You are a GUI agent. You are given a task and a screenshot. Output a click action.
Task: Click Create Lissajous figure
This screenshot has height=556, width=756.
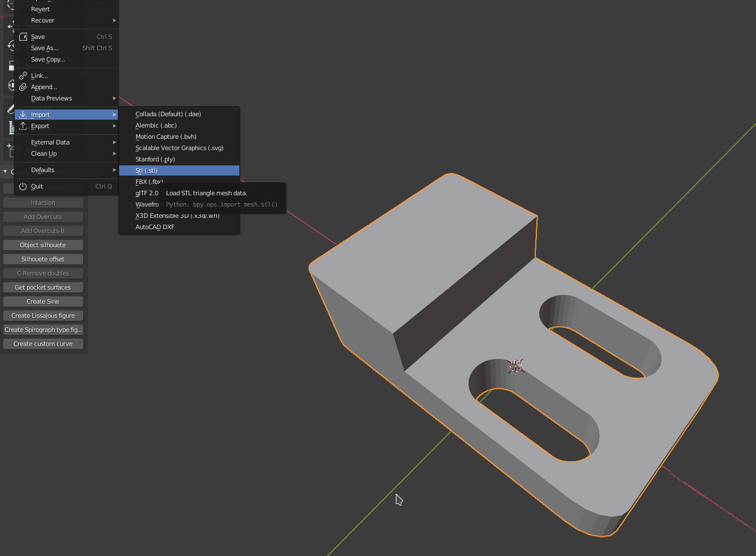[x=43, y=315]
